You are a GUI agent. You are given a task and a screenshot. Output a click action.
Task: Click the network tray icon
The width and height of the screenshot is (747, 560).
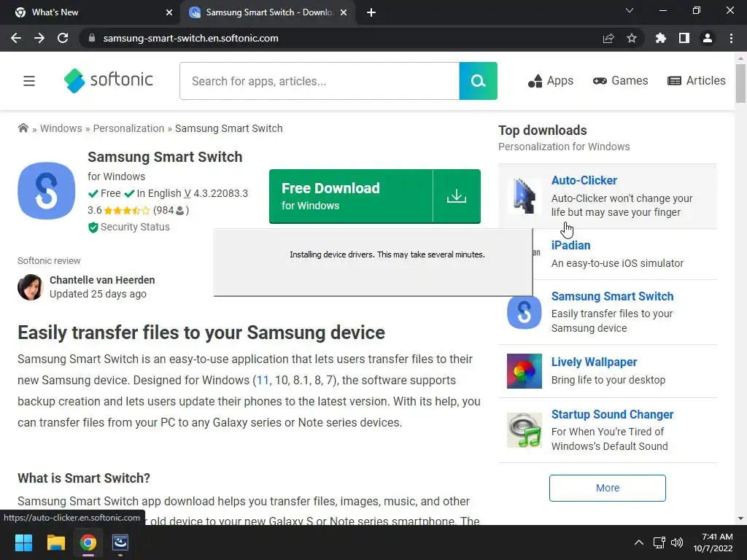tap(659, 542)
